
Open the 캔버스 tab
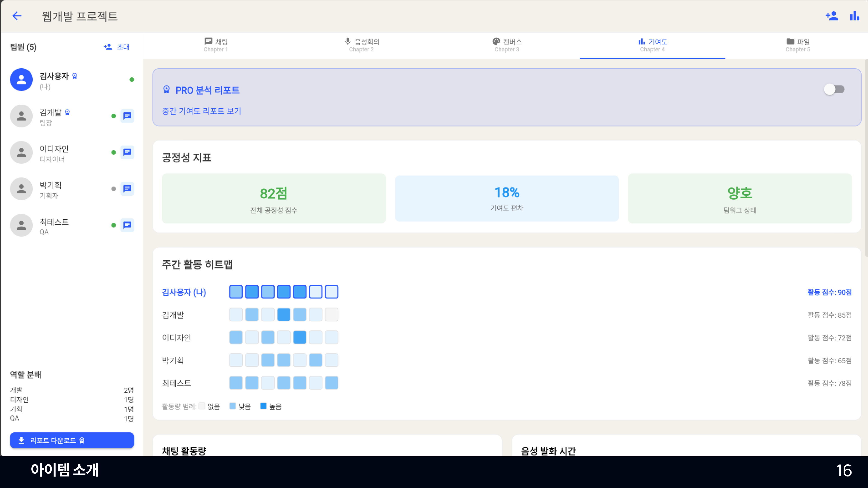coord(507,45)
